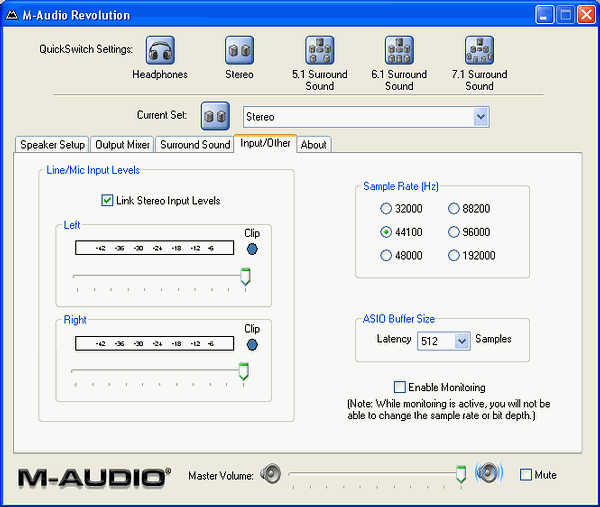Minimize the M-Audio Revolution window
600x507 pixels.
[544, 15]
